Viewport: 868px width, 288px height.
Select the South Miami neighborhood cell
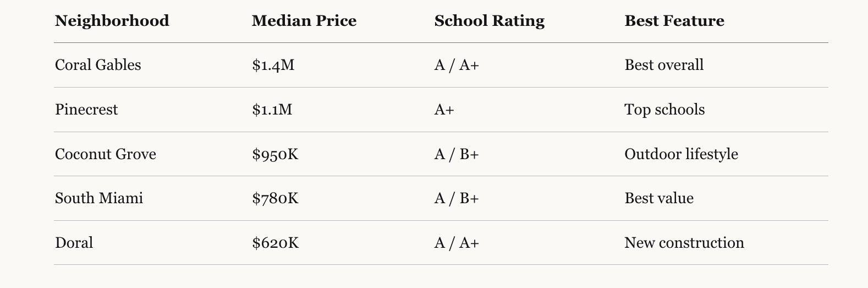click(99, 198)
